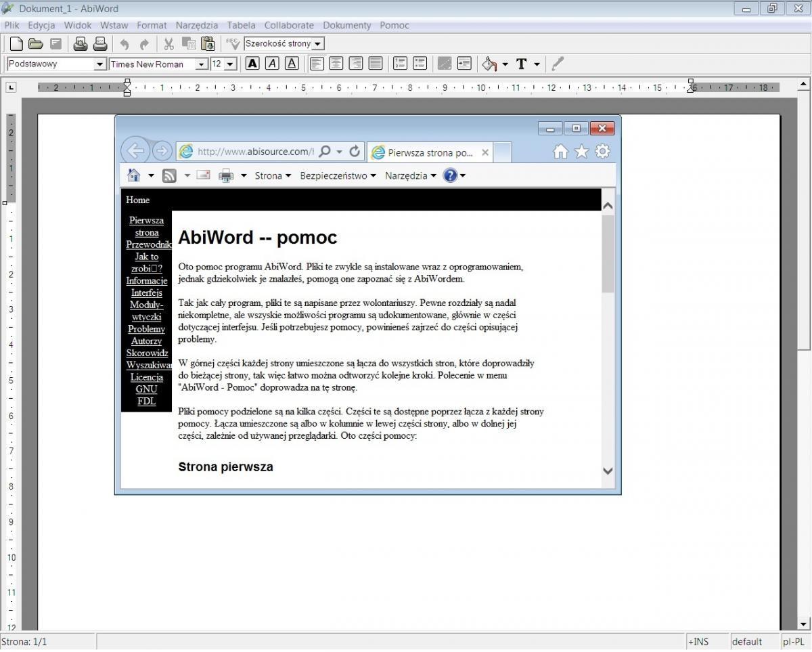Expand the highlight color dropdown arrow

[505, 64]
